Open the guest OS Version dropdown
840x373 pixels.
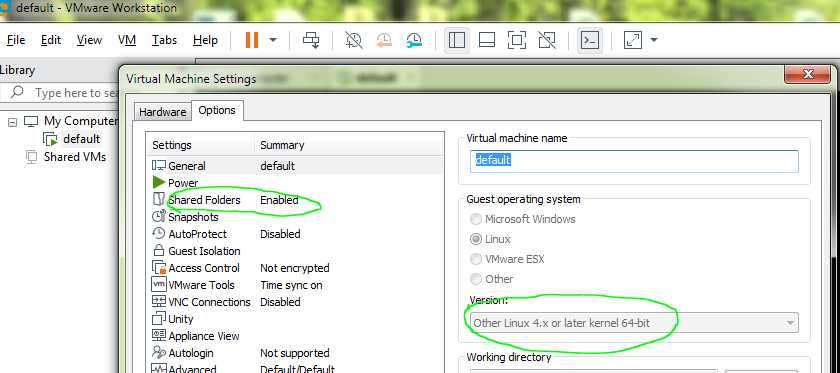point(634,323)
